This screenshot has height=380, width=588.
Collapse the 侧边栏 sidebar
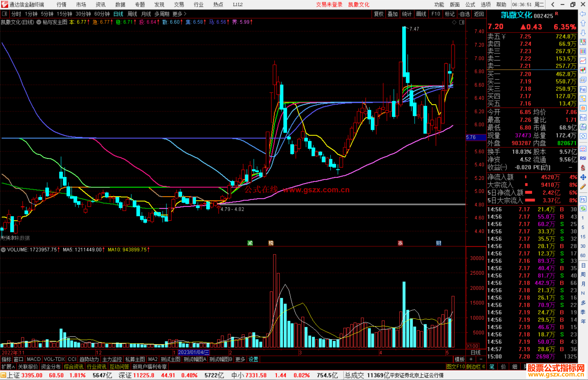click(475, 367)
